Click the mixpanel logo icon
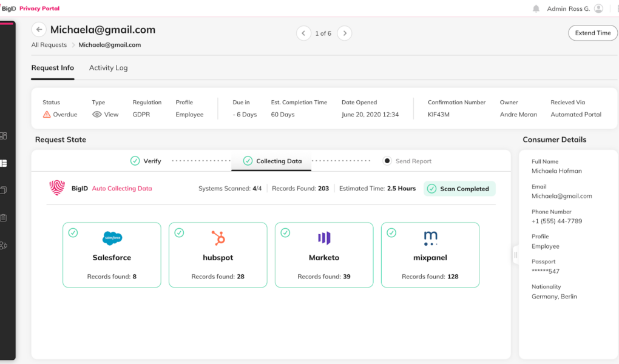This screenshot has width=619, height=364. point(430,238)
